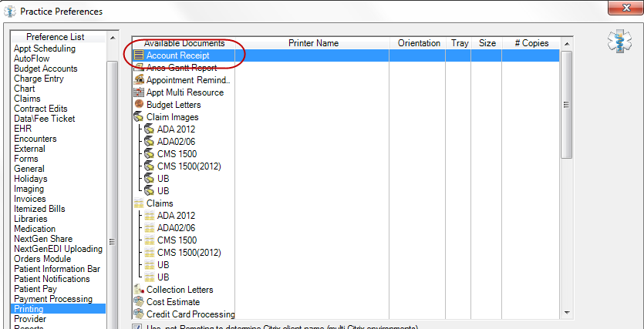
Task: Select the Budget Letters icon
Action: (x=140, y=105)
